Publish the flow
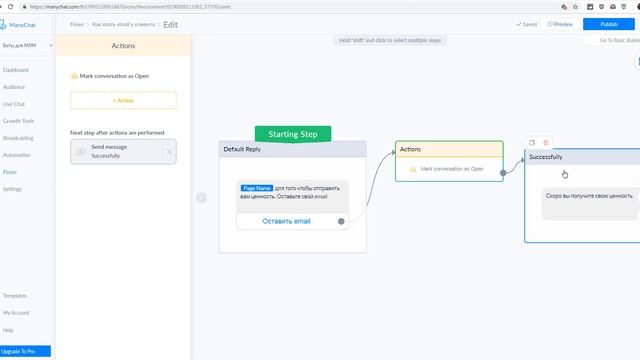Image resolution: width=640 pixels, height=360 pixels. tap(609, 24)
